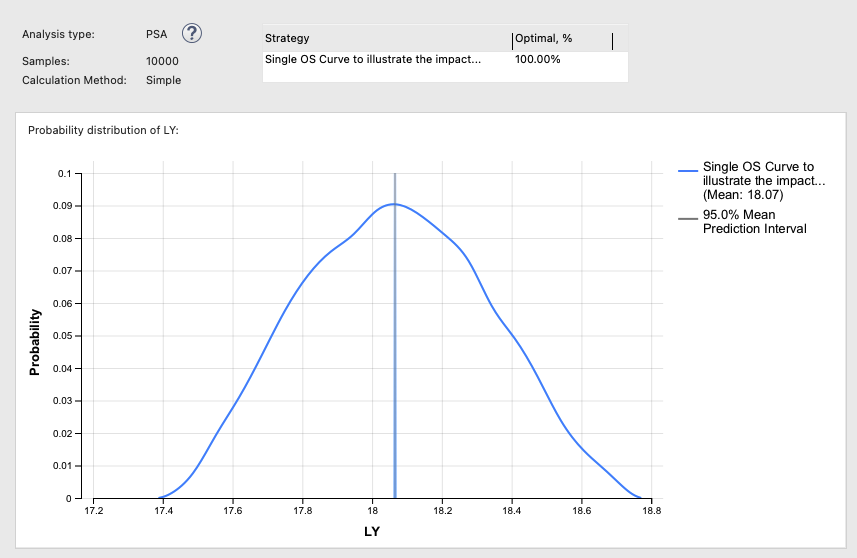This screenshot has height=558, width=857.
Task: Click the PSA analysis type value
Action: (x=156, y=34)
